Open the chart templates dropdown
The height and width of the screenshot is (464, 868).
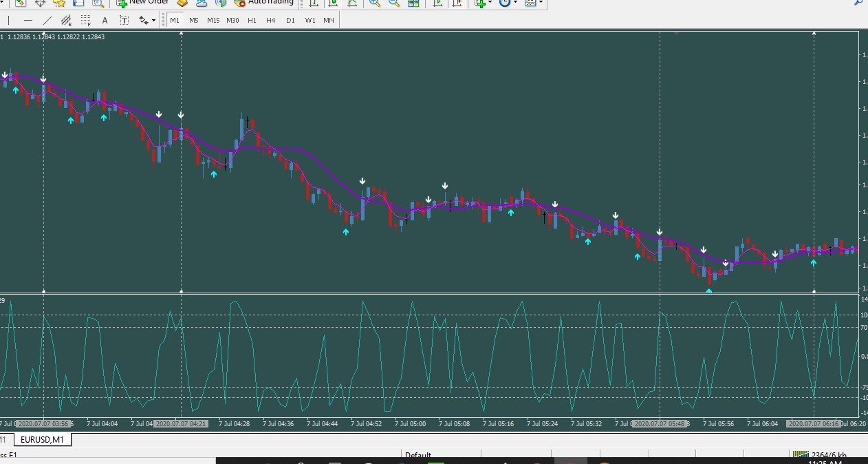click(533, 3)
